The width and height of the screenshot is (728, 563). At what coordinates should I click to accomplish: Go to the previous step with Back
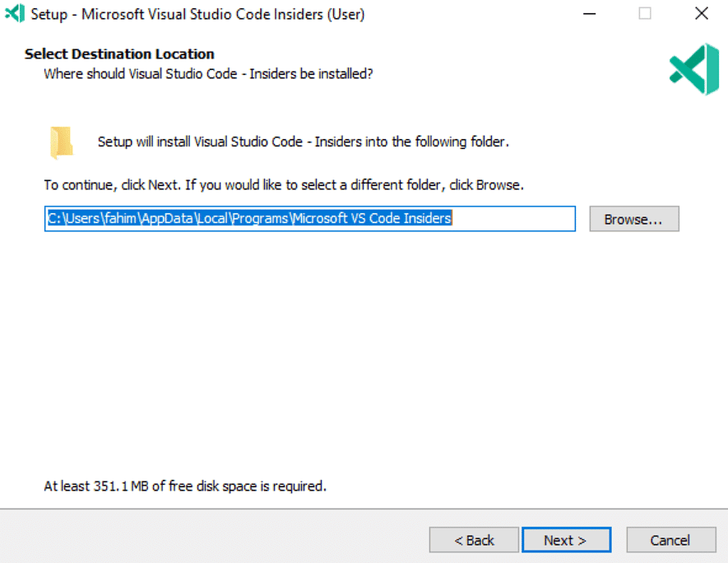point(474,540)
